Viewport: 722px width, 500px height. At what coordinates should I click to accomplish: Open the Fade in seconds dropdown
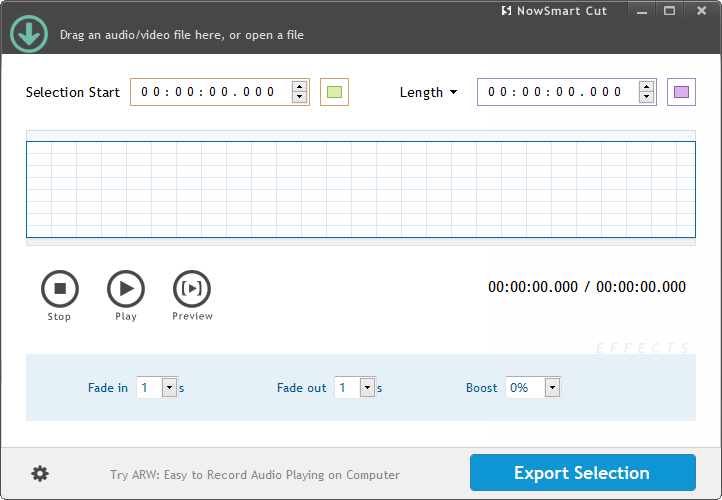click(169, 388)
